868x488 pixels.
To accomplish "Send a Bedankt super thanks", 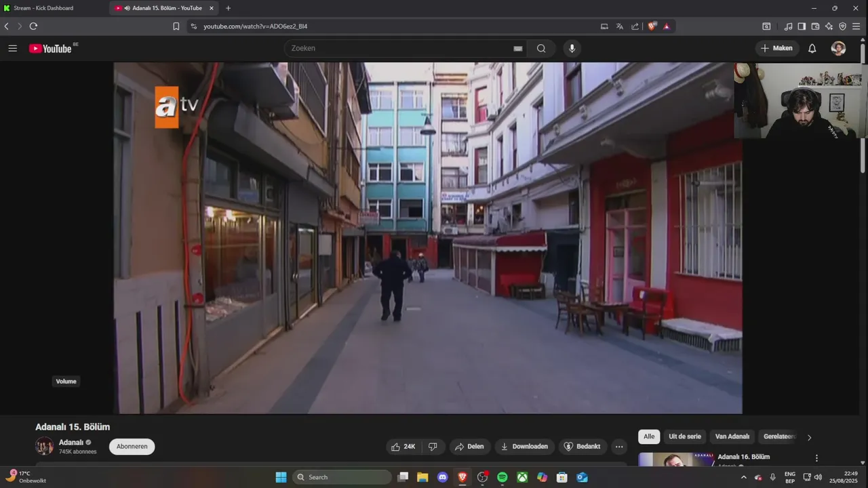I will pos(582,447).
